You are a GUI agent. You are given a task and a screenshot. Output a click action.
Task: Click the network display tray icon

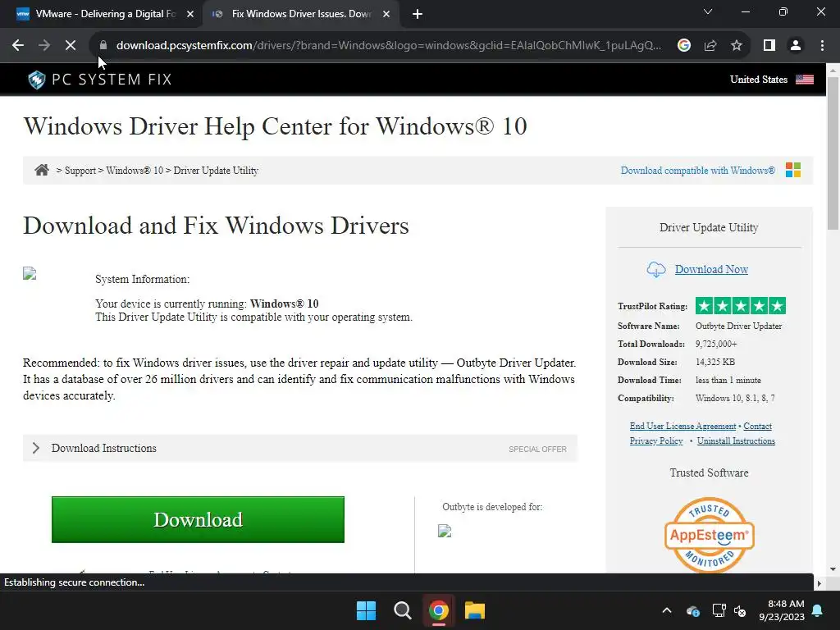click(x=719, y=610)
